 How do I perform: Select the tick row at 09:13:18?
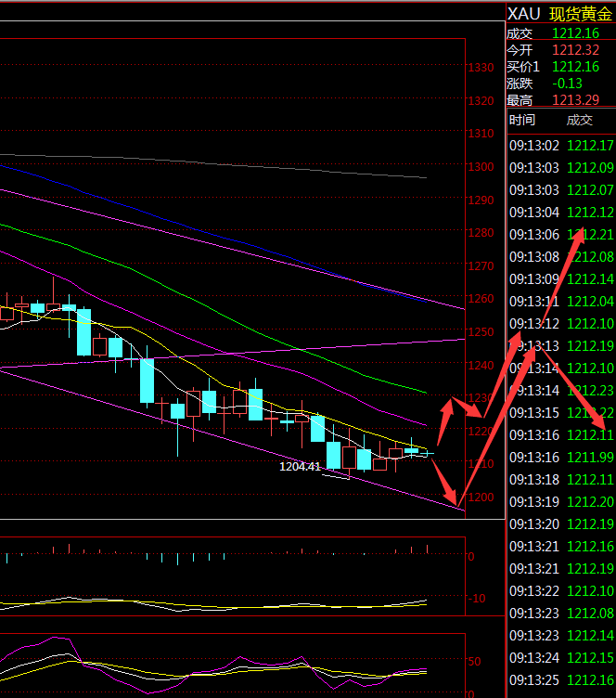561,480
